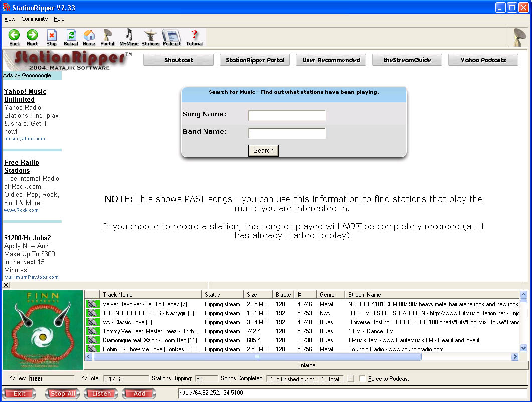Click the satellite dish logo at top right
Image resolution: width=532 pixels, height=402 pixels.
coord(519,37)
